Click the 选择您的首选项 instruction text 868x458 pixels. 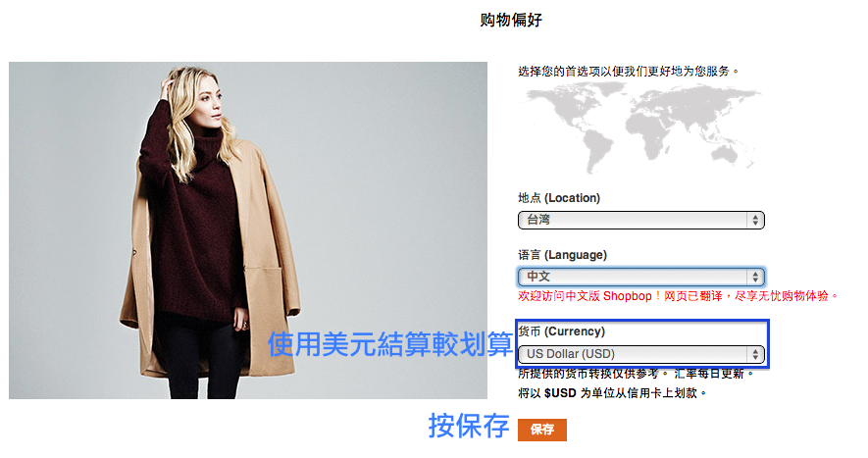[x=629, y=72]
